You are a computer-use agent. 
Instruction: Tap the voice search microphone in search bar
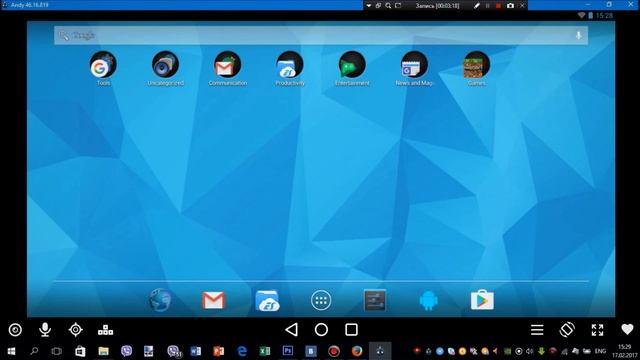point(578,36)
